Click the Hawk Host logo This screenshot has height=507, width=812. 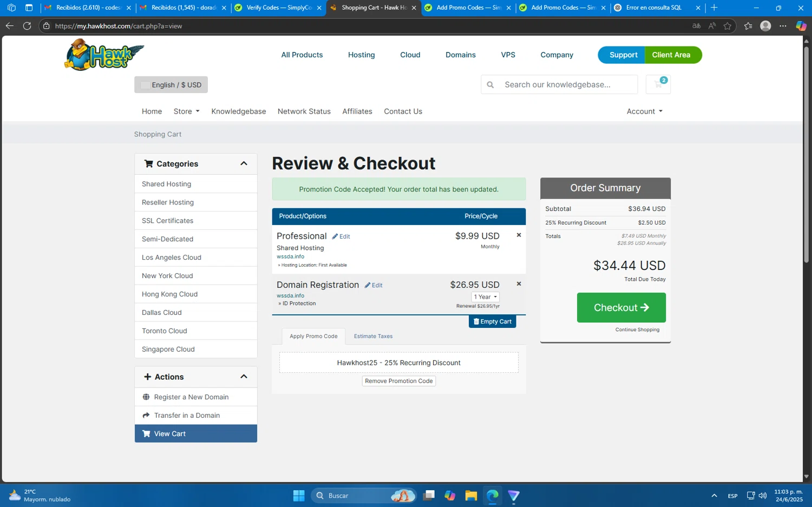[104, 55]
